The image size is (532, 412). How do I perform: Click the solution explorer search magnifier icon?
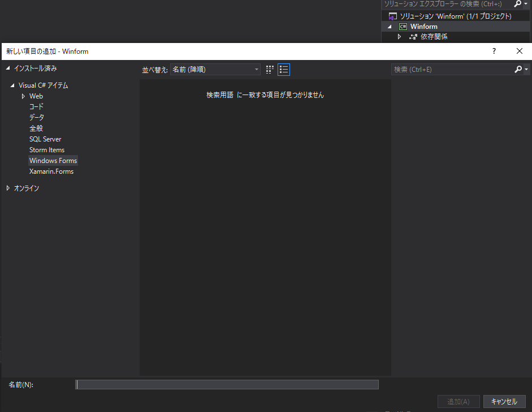[x=518, y=4]
